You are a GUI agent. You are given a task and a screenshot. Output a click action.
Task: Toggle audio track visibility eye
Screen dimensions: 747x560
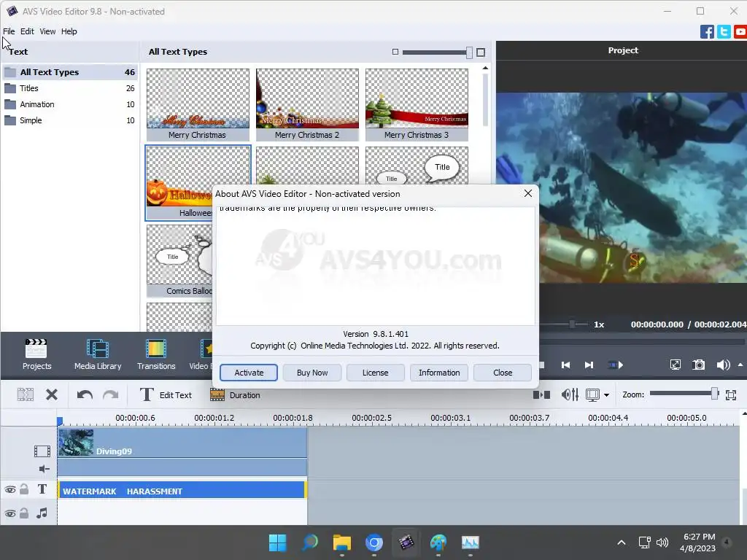click(10, 513)
